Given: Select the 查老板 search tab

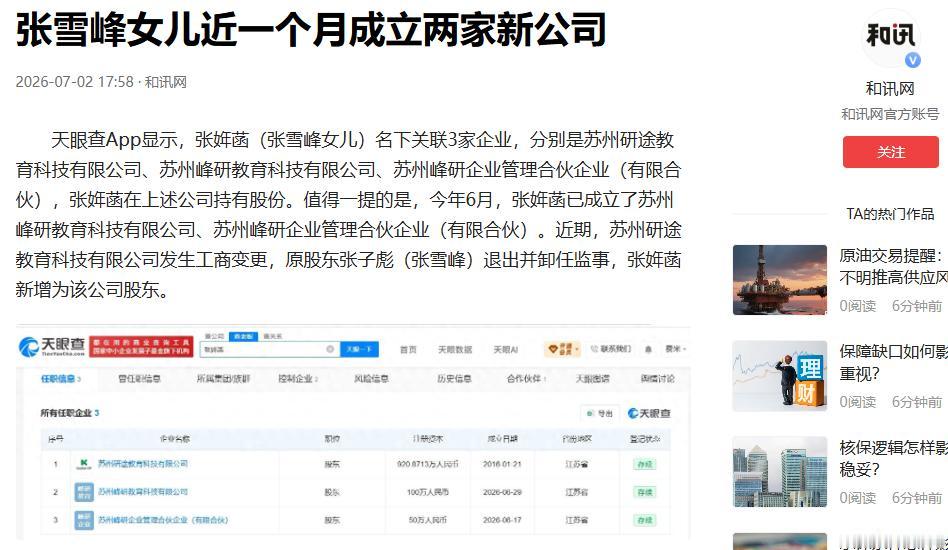Looking at the screenshot, I should tap(244, 336).
